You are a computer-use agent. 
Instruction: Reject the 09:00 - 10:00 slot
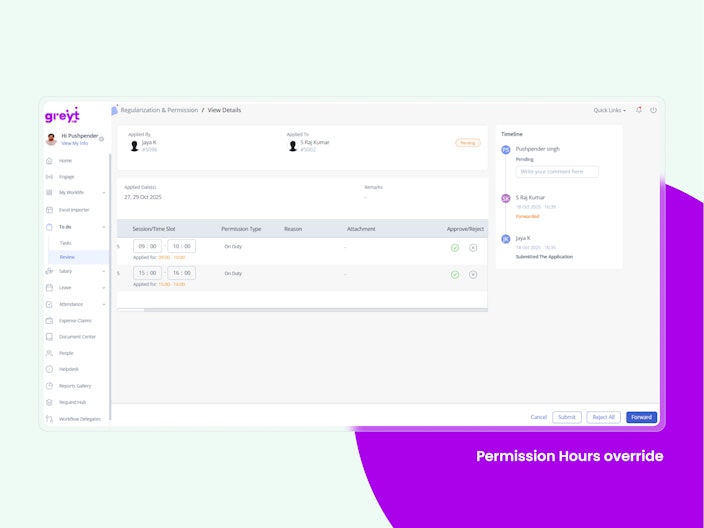(473, 248)
